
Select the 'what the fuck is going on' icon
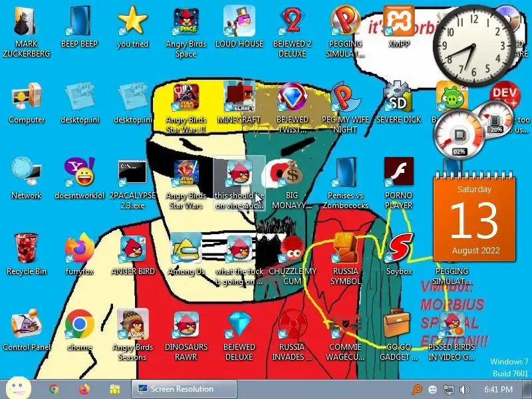click(239, 259)
